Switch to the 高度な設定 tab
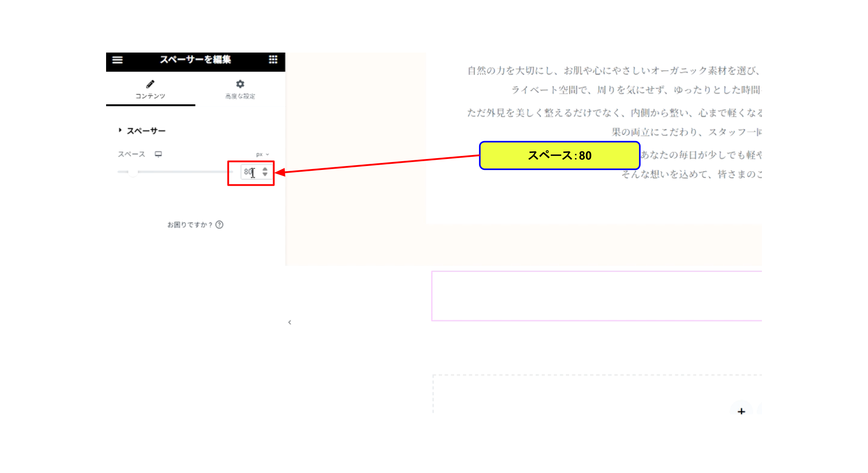This screenshot has width=868, height=473. coord(240,89)
